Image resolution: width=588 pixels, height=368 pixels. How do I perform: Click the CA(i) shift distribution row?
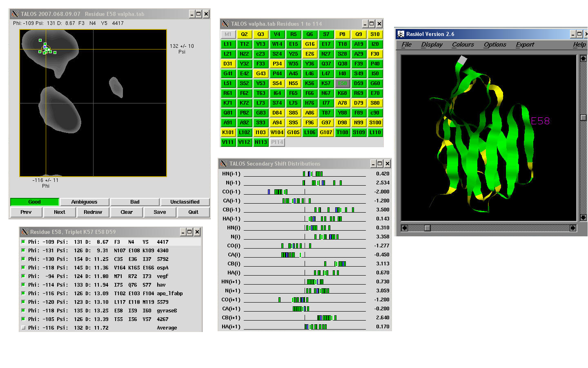(305, 255)
